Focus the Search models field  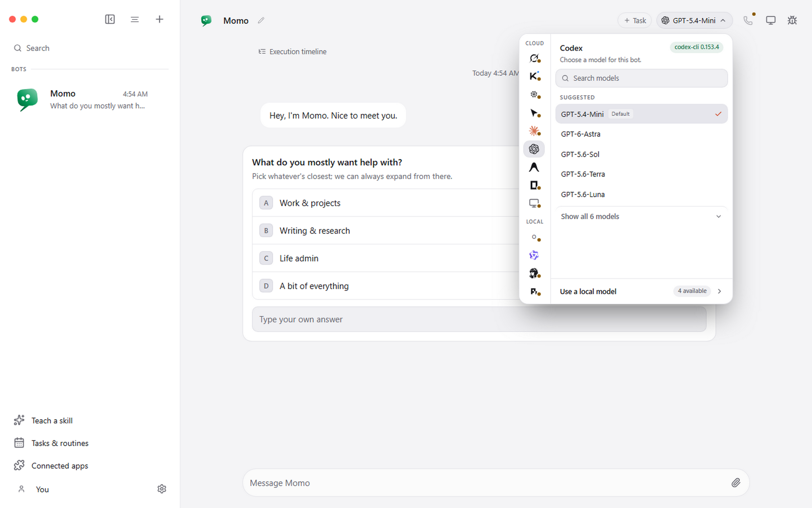pyautogui.click(x=641, y=78)
